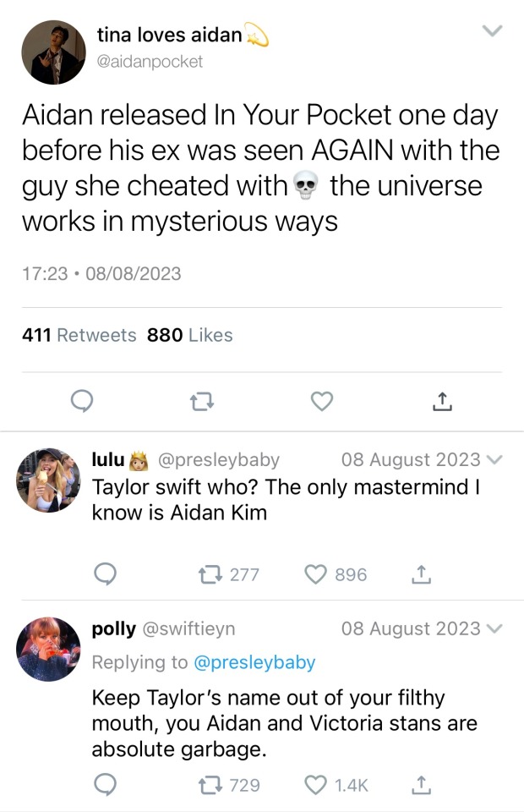Reply to the main tweet
Image resolution: width=524 pixels, height=812 pixels.
80,402
